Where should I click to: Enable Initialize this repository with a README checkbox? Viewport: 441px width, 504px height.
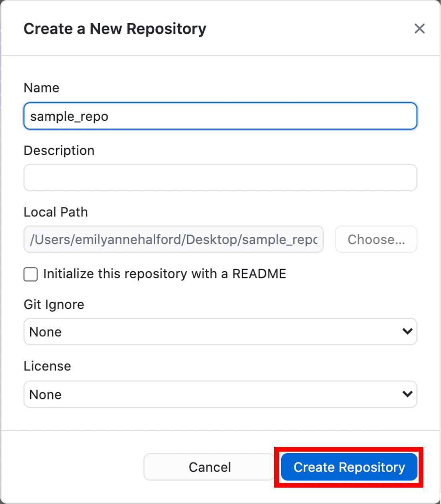coord(31,274)
